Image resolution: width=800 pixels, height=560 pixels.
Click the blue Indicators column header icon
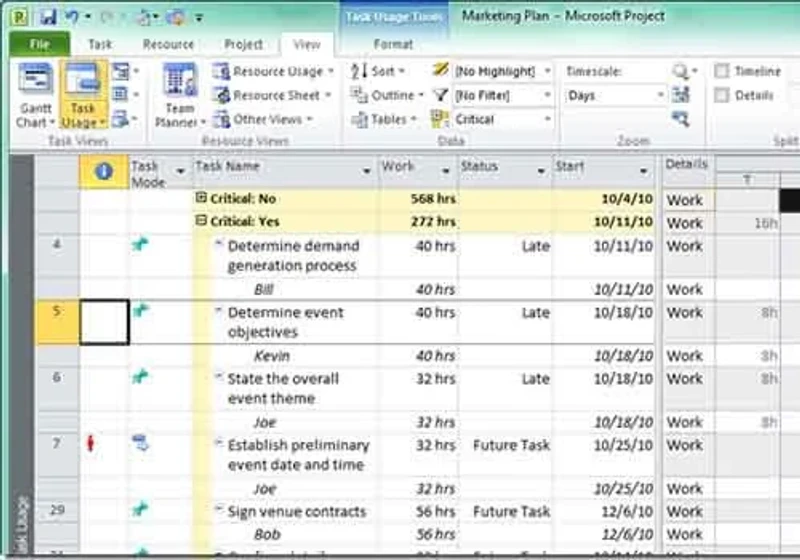(104, 172)
